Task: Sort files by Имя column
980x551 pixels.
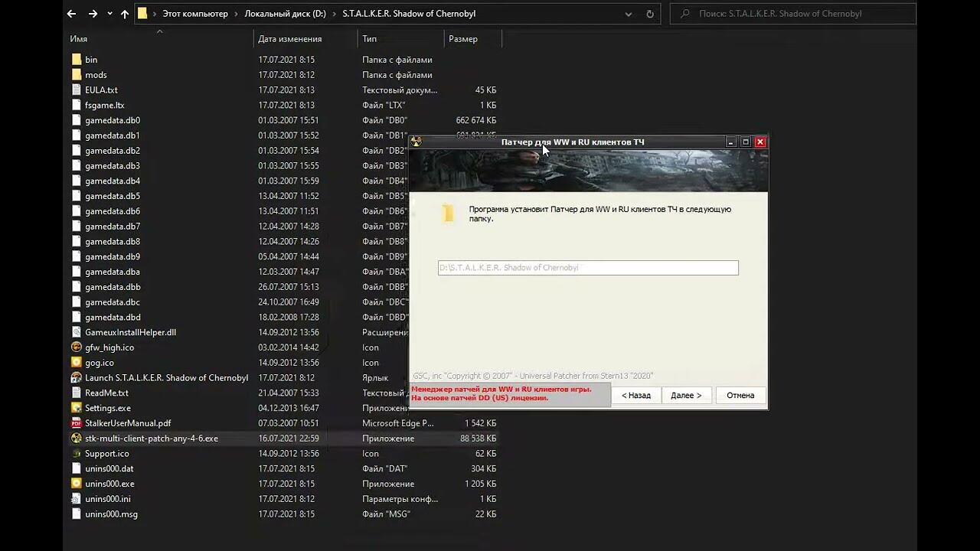Action: tap(79, 39)
